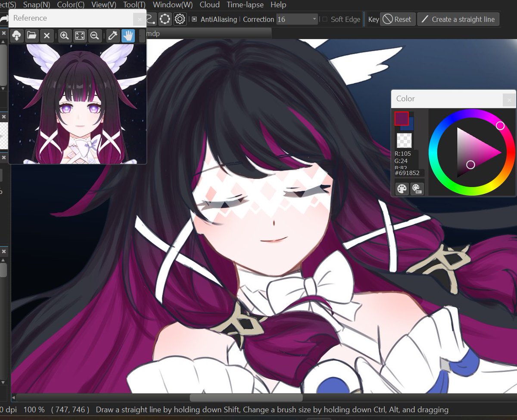Viewport: 517px width, 420px height.
Task: Clear the reference image with the X icon
Action: click(47, 36)
